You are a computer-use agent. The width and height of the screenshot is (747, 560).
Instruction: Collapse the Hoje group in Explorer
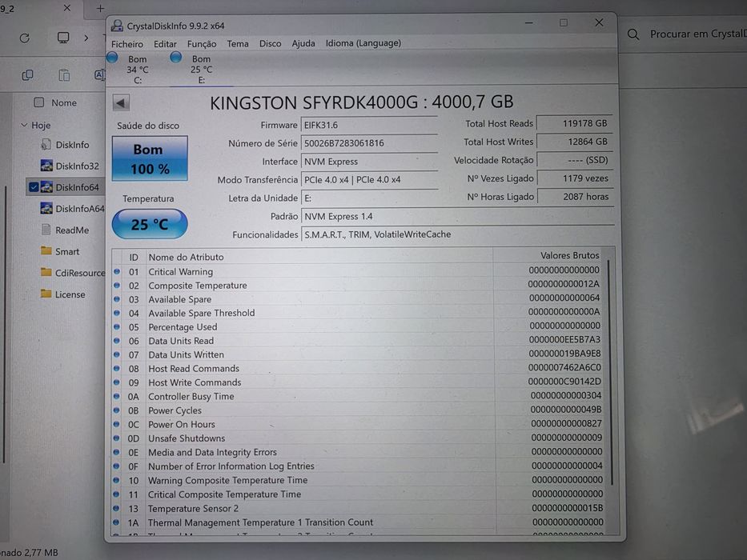point(24,125)
